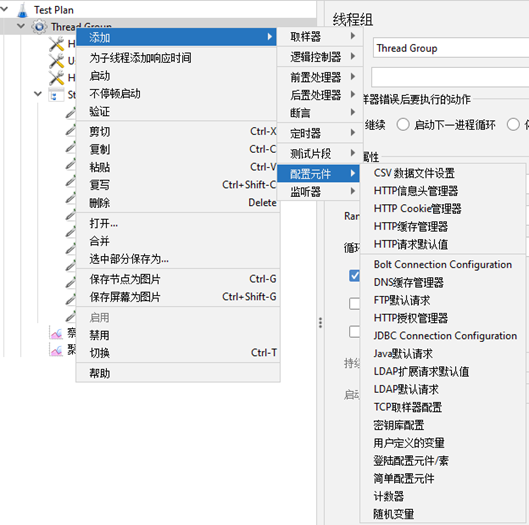The image size is (529, 525).
Task: Open the 测试片段 submenu
Action: 320,154
